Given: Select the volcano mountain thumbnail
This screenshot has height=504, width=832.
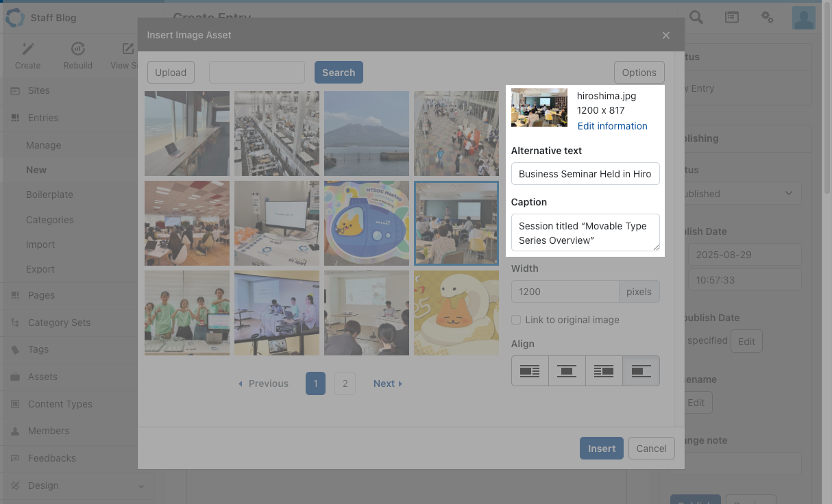Looking at the screenshot, I should pos(367,134).
